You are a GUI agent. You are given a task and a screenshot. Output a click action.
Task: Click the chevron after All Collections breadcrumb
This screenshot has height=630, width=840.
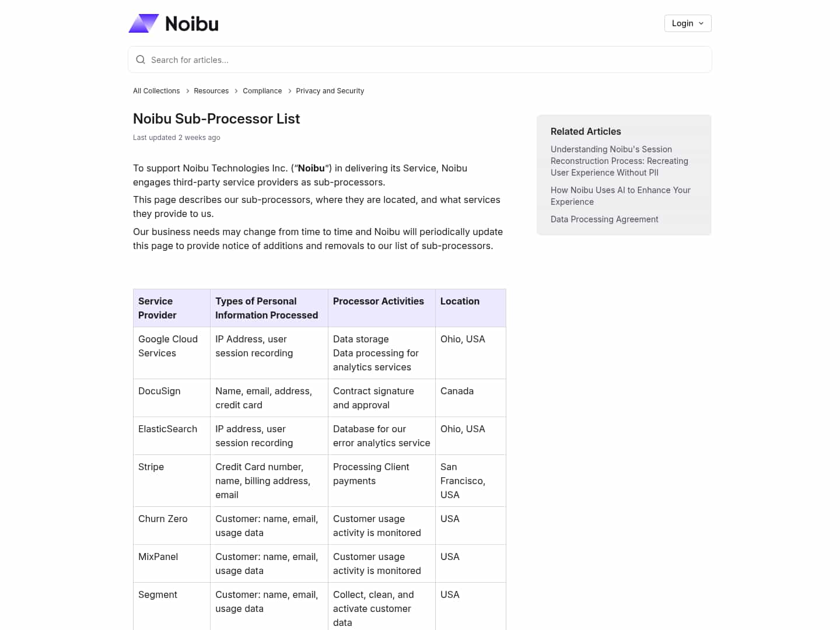tap(187, 91)
